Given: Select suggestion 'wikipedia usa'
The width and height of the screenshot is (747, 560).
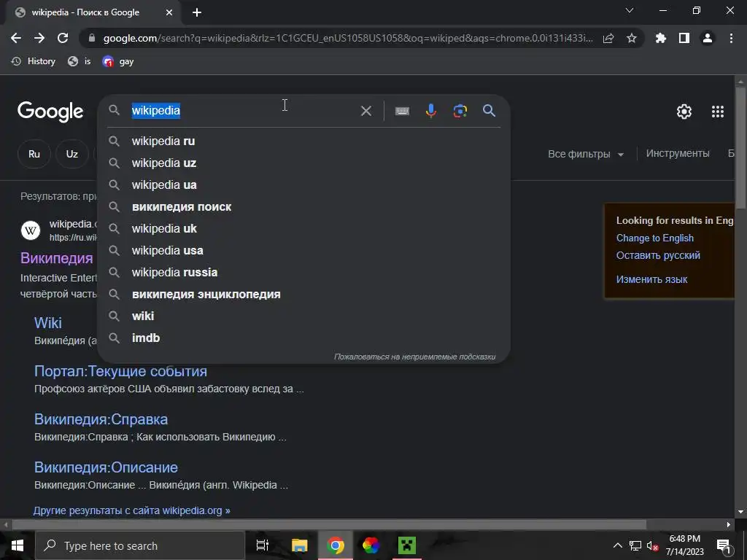Looking at the screenshot, I should click(304, 251).
